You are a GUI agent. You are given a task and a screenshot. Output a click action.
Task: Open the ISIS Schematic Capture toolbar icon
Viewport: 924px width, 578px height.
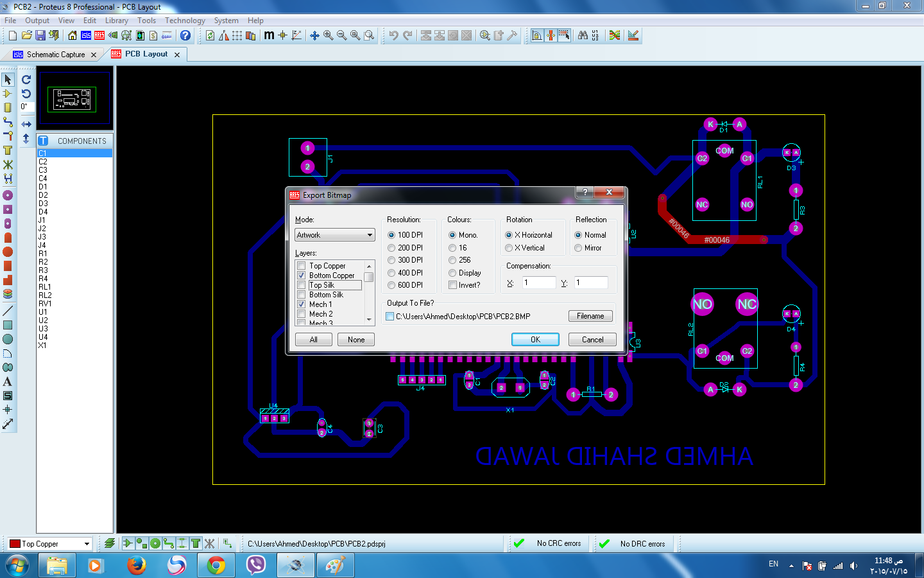tap(86, 35)
